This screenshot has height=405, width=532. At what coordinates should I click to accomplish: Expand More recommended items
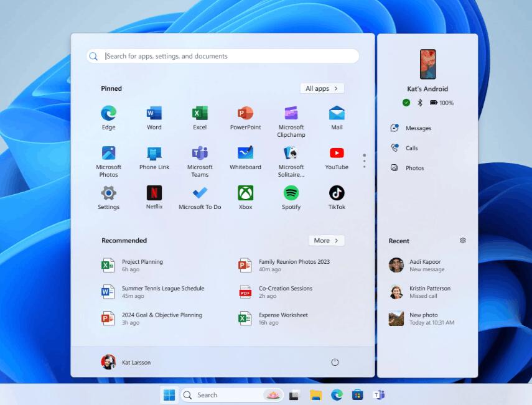click(x=327, y=240)
